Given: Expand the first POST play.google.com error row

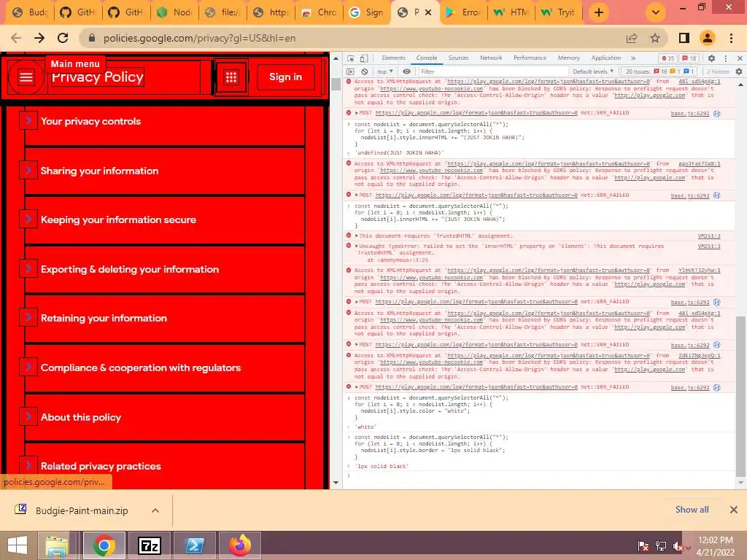Looking at the screenshot, I should coord(356,113).
